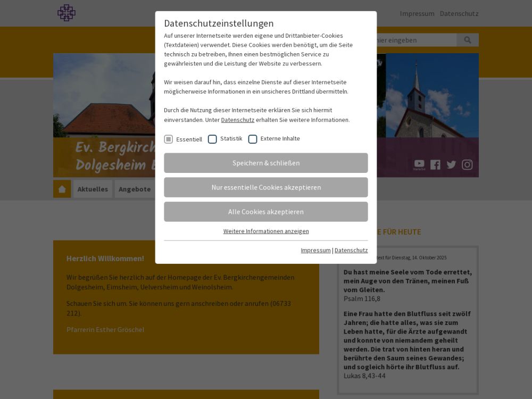Expand Weitere Informationen anzeigen
The width and height of the screenshot is (532, 399).
coord(266,231)
